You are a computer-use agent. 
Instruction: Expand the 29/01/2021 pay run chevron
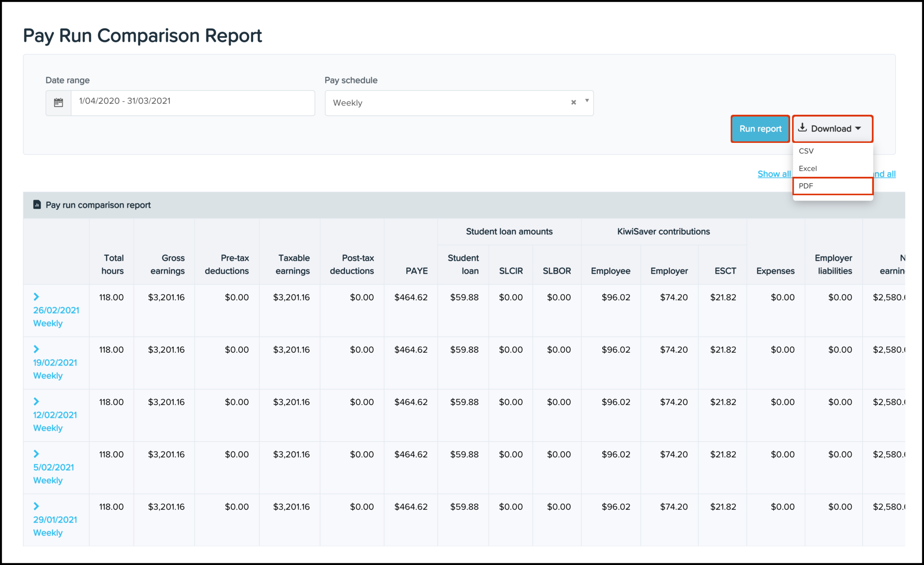[37, 506]
